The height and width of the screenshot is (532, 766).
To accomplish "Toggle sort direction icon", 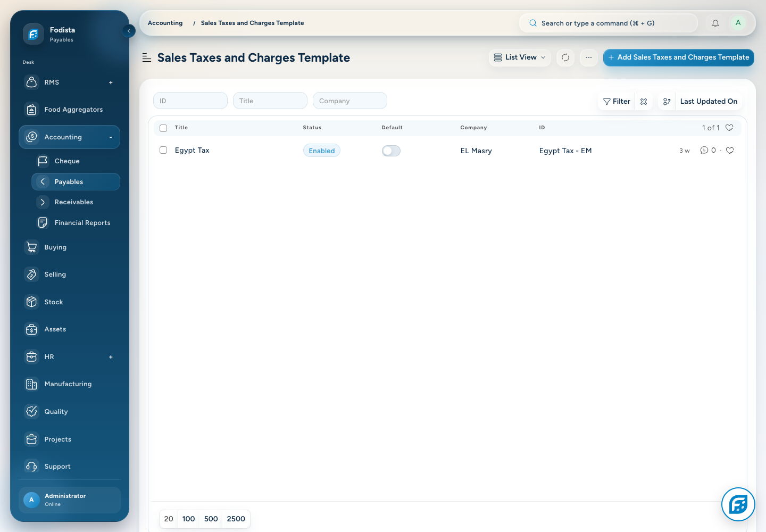I will [667, 101].
